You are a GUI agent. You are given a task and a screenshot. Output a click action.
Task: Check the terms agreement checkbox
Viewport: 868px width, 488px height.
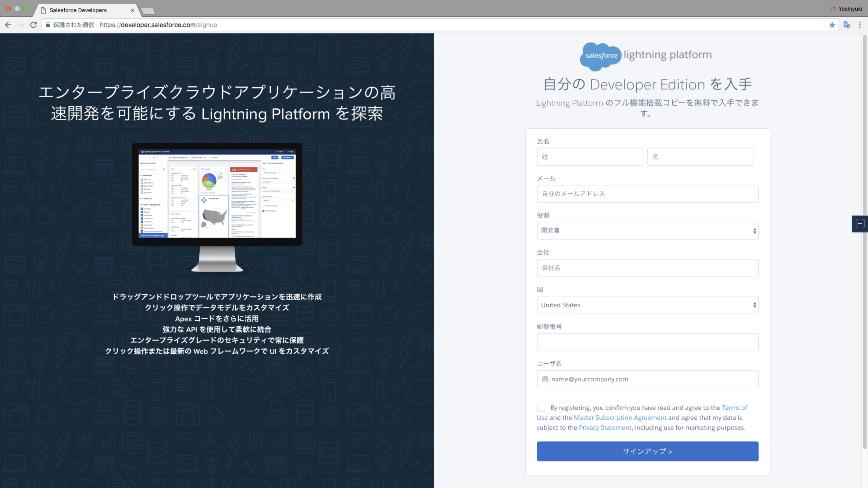click(x=541, y=407)
